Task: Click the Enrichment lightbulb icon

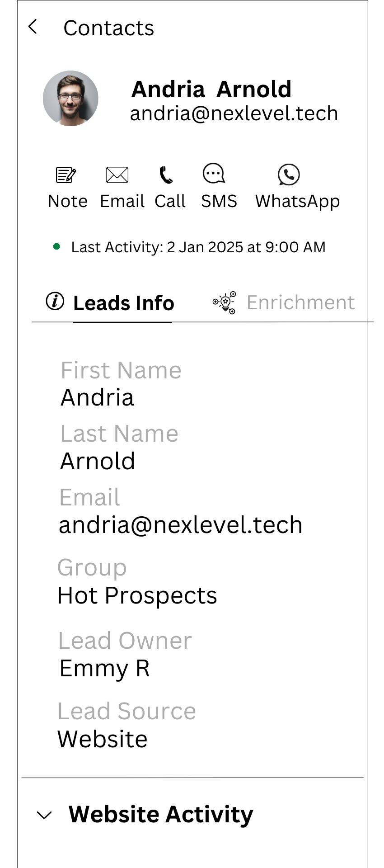Action: click(225, 302)
